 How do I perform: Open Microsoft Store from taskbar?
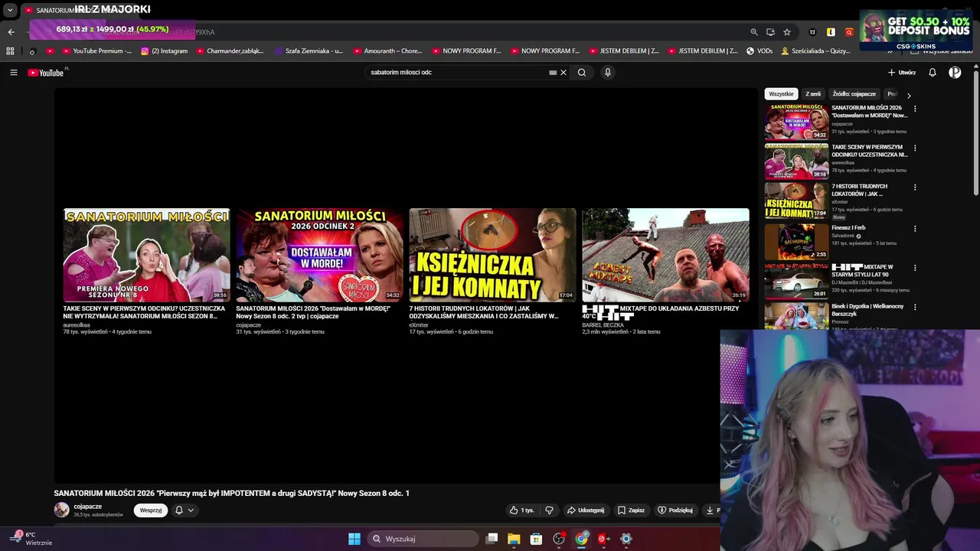[x=536, y=539]
